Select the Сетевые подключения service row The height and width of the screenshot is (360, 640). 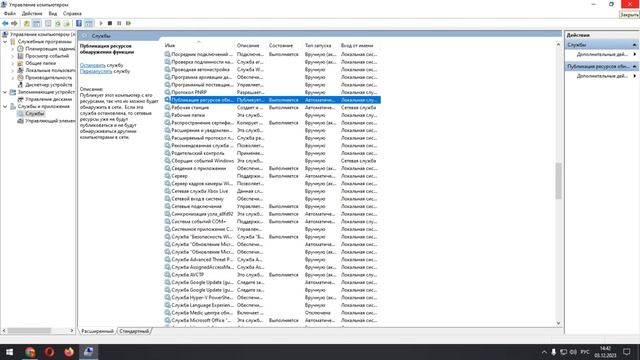point(272,206)
